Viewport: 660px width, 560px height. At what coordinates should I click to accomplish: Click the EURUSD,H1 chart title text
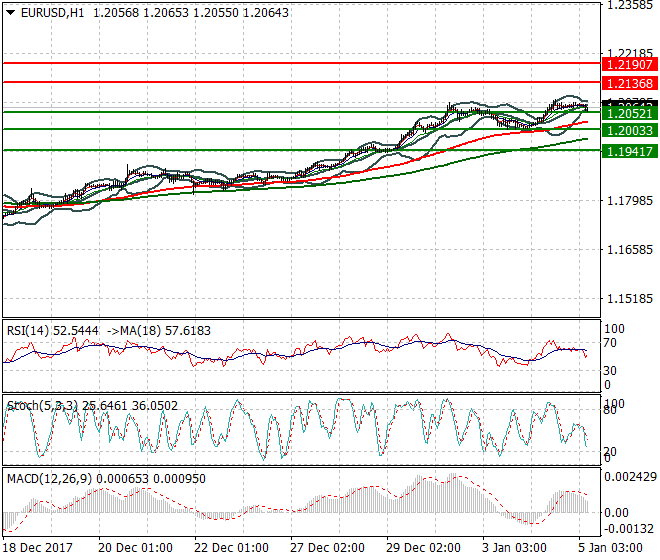(52, 13)
